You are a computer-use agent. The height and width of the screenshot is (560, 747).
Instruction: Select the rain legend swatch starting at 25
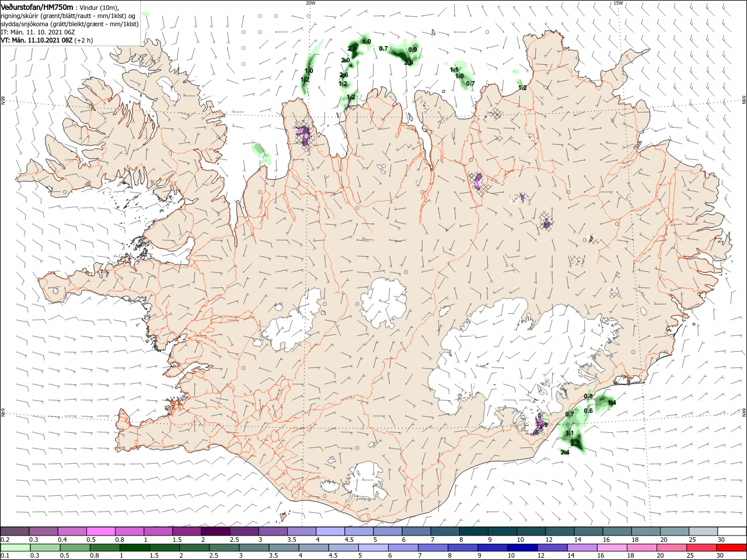(701, 548)
